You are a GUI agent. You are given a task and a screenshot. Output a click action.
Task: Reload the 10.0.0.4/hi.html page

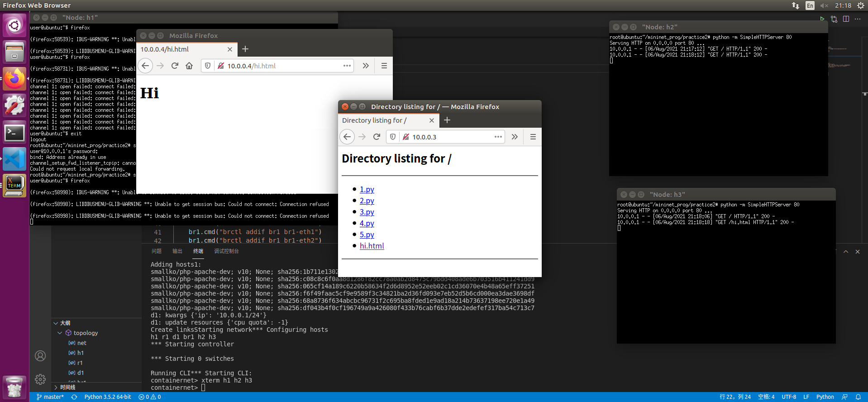pyautogui.click(x=175, y=66)
